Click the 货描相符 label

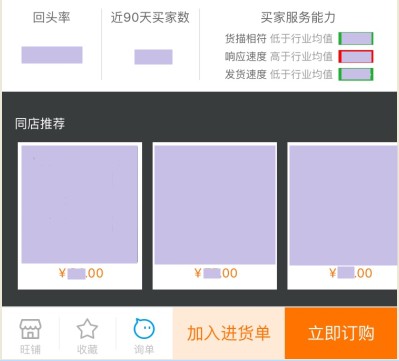(246, 39)
